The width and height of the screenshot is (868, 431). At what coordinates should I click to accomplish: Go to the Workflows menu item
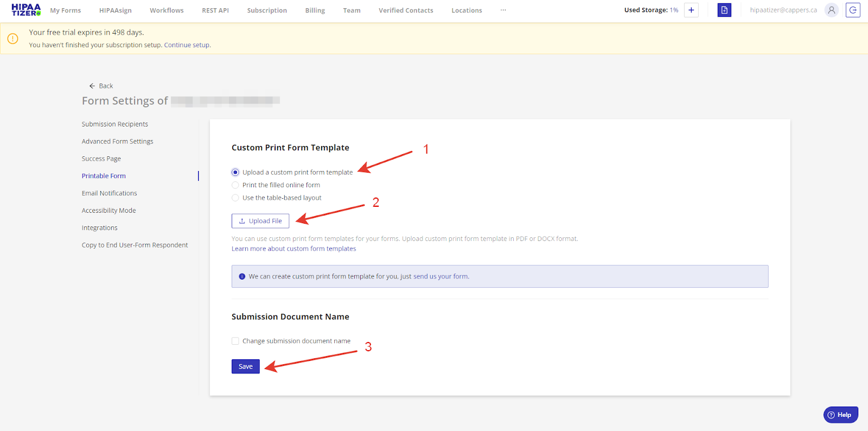(167, 10)
